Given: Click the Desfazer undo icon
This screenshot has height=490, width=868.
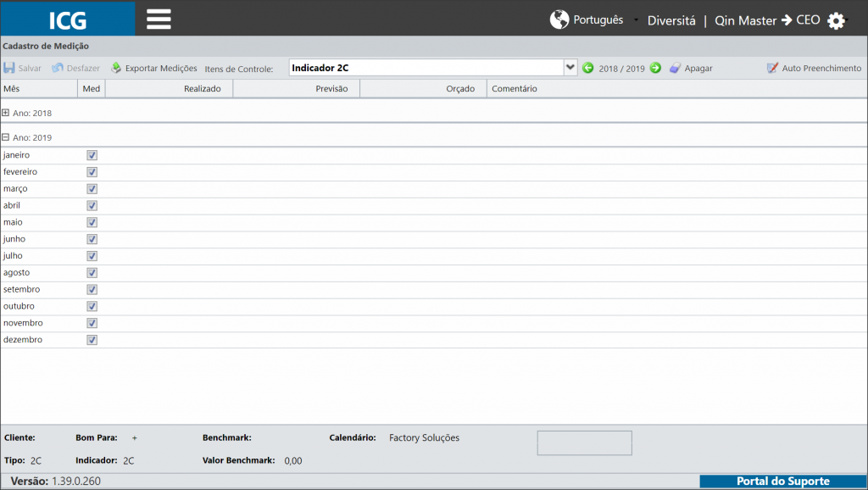Looking at the screenshot, I should click(x=58, y=68).
